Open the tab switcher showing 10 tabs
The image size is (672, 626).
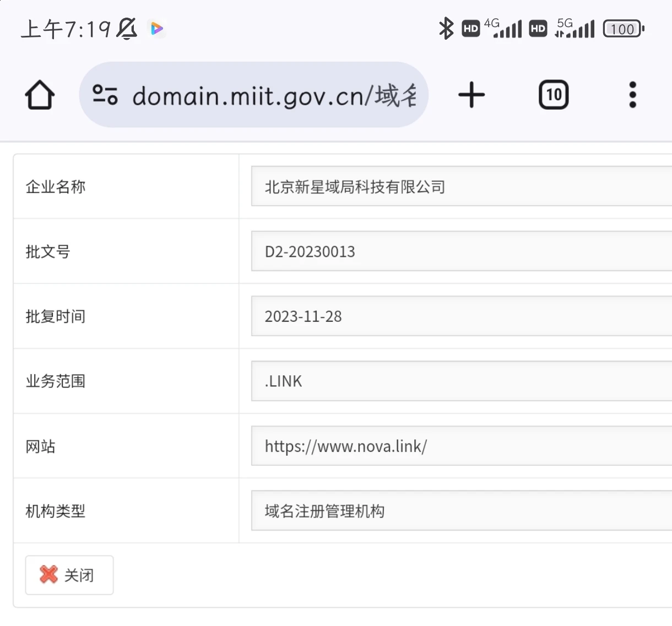pyautogui.click(x=553, y=95)
